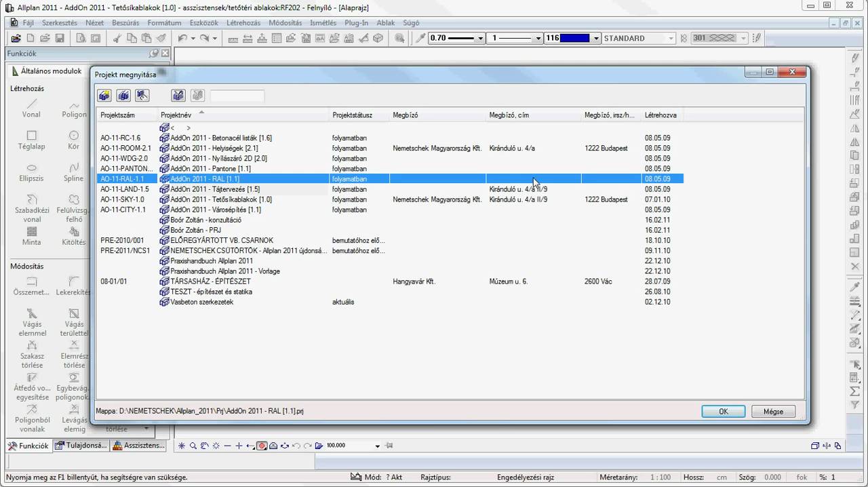Click the save diskette icon in main toolbar

pyautogui.click(x=60, y=39)
